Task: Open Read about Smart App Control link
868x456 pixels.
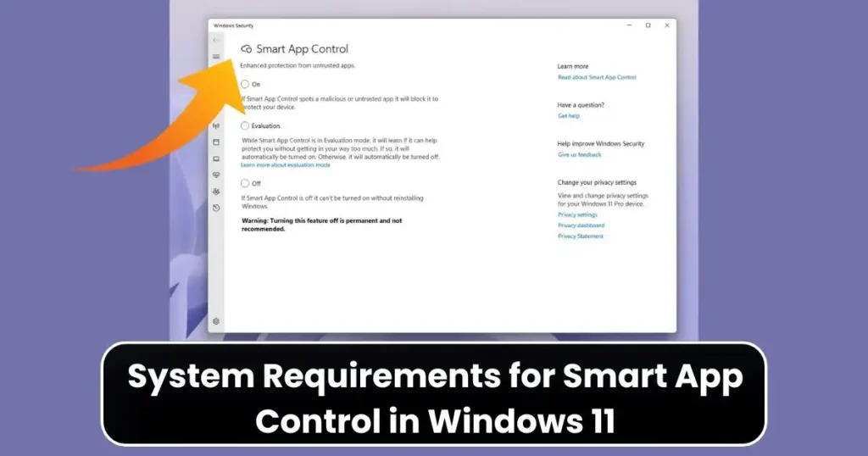Action: click(597, 77)
